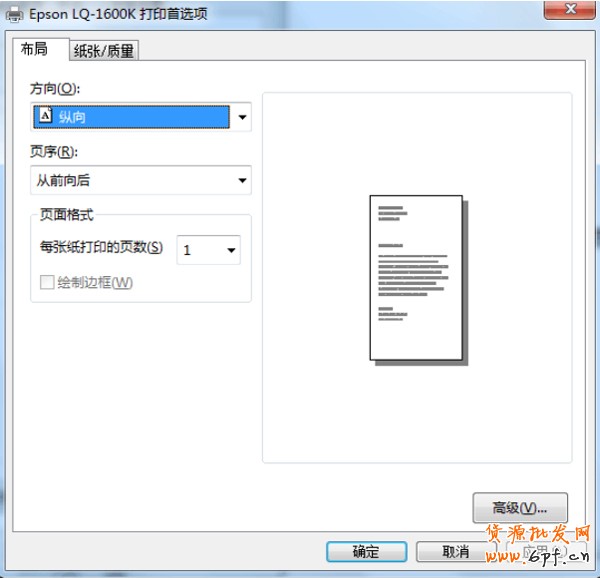
Task: Click the 方向(O) label
Action: pos(54,89)
